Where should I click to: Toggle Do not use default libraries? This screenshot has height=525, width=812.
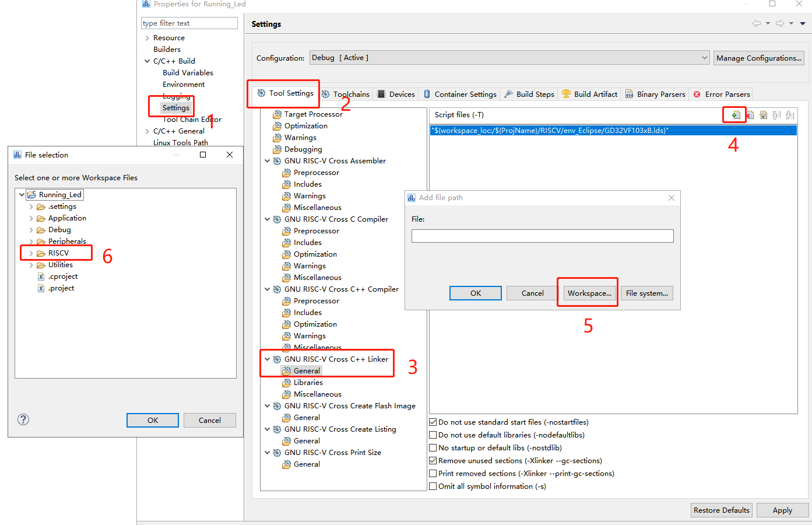pos(433,435)
